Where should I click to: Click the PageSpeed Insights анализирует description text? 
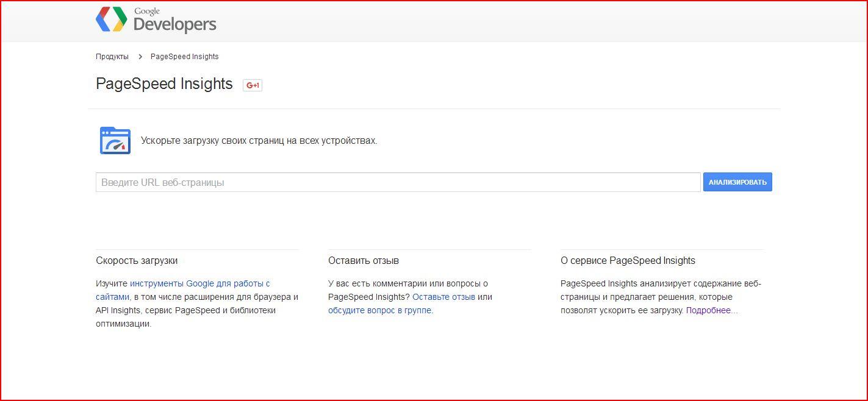coord(661,297)
